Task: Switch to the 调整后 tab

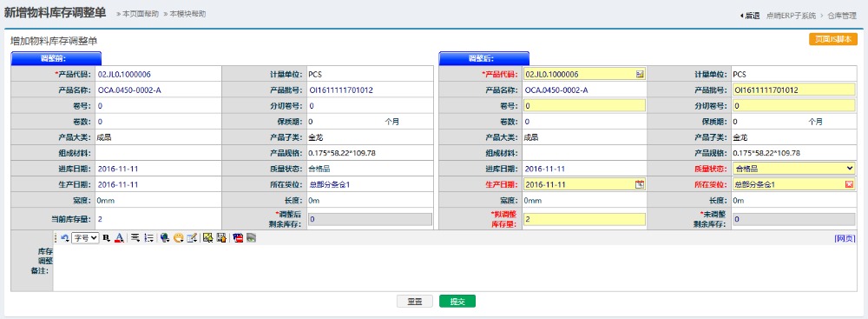Action: click(x=483, y=58)
